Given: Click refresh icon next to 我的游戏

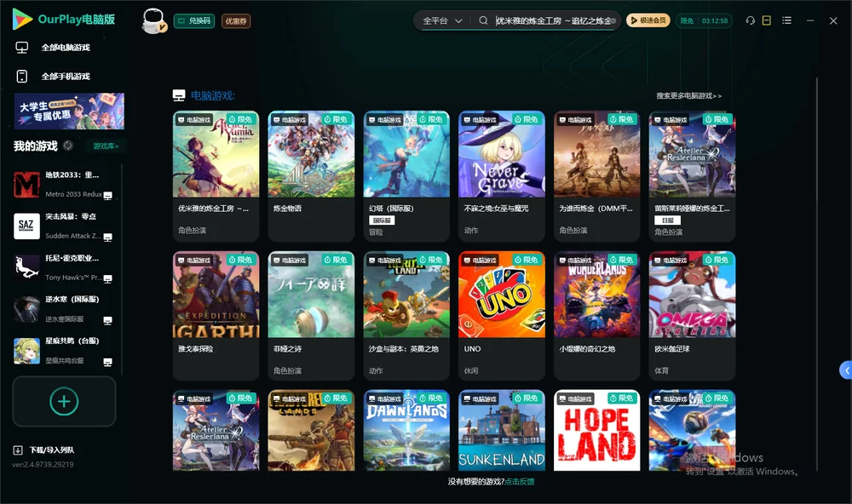Looking at the screenshot, I should tap(68, 146).
